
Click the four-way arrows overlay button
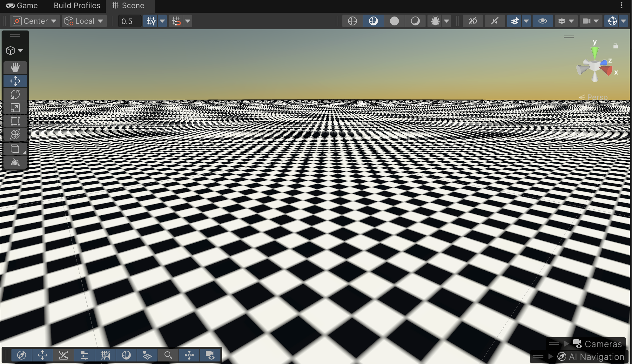coord(189,355)
